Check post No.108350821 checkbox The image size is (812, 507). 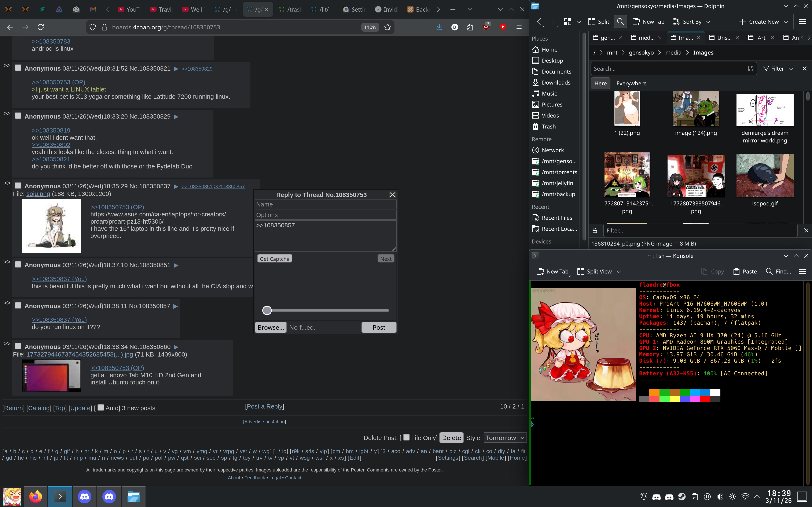(18, 68)
